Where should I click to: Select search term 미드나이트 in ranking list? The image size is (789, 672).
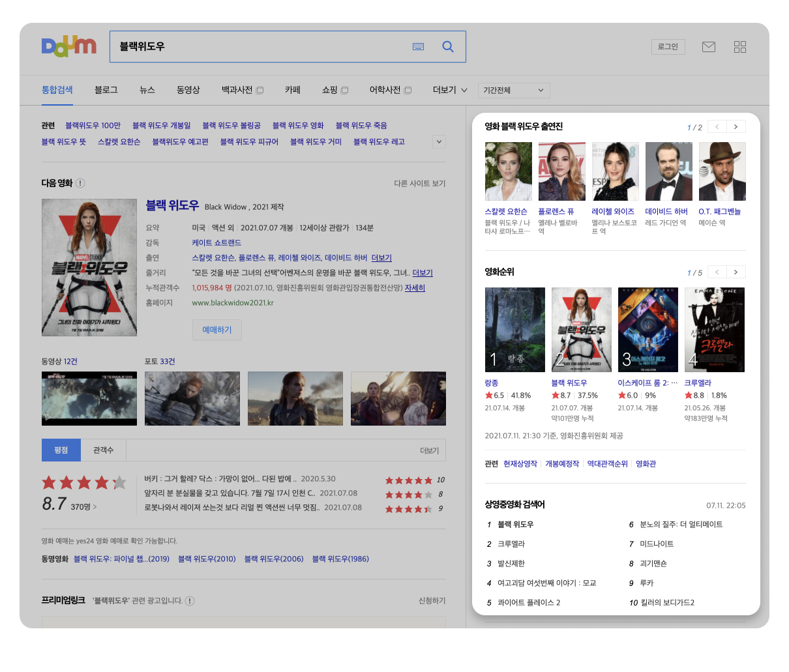[x=657, y=544]
